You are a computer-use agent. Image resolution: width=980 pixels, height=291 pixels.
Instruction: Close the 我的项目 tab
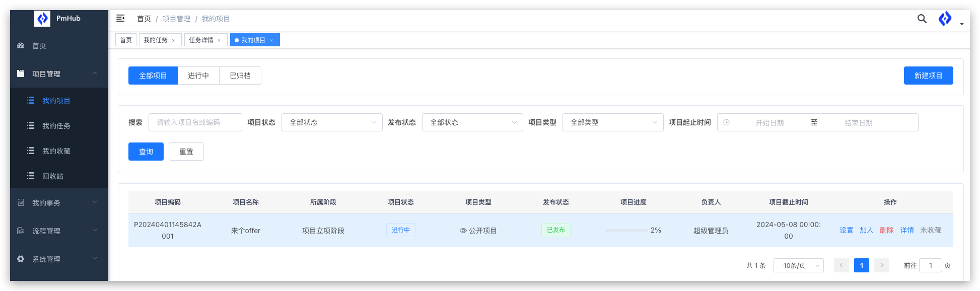pos(271,40)
